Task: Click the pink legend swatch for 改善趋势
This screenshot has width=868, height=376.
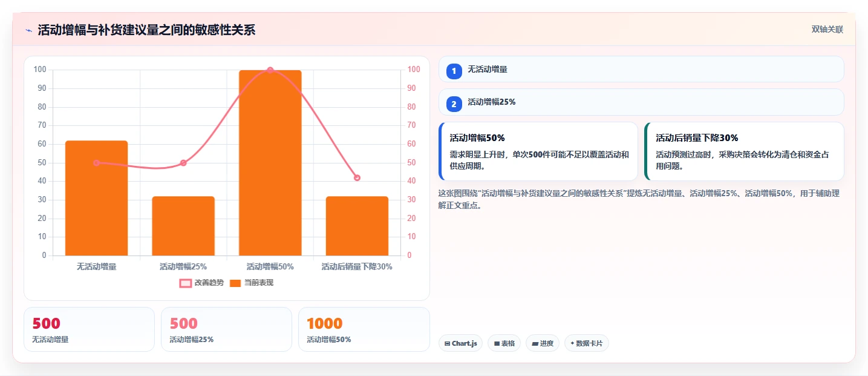Action: 186,283
